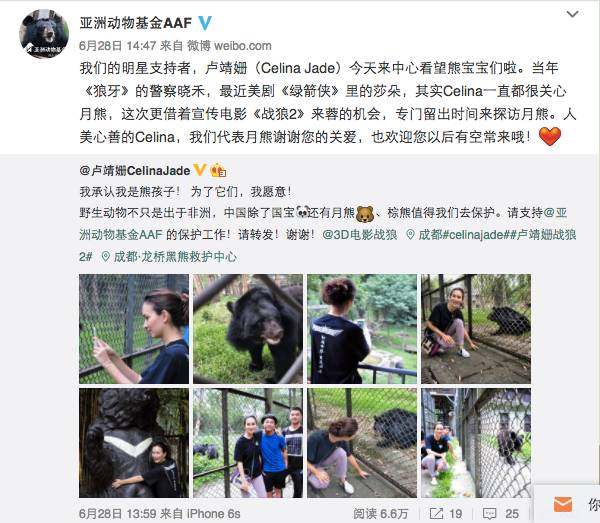This screenshot has height=523, width=600.
Task: Open the post options chevron menu
Action: coord(572,15)
